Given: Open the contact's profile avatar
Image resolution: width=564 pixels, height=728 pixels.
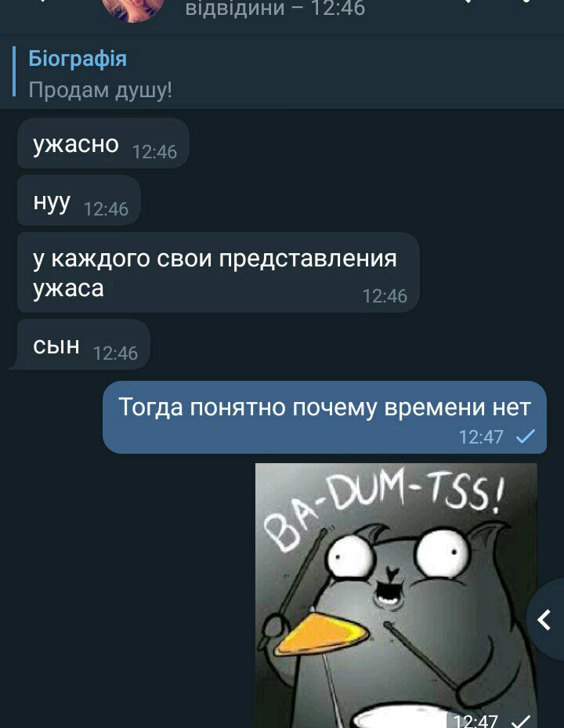Looking at the screenshot, I should pyautogui.click(x=133, y=9).
